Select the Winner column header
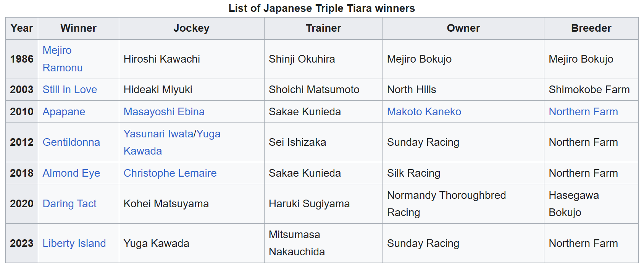The height and width of the screenshot is (266, 644). click(78, 28)
